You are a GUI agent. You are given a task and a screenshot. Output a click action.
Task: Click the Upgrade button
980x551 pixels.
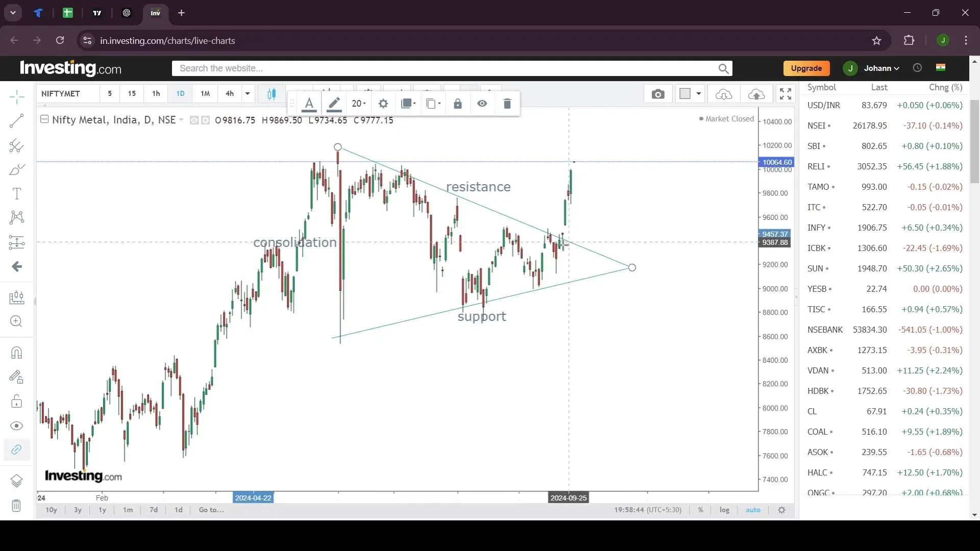[x=806, y=68]
